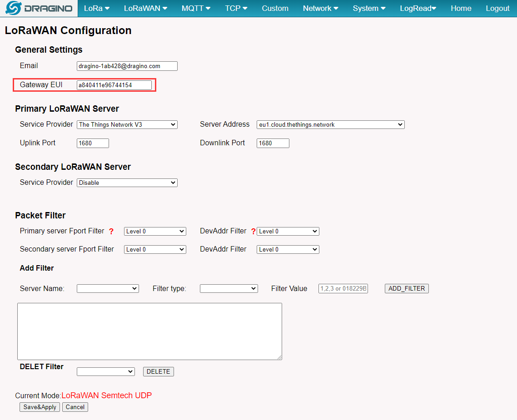Click the Logout link
Image resolution: width=517 pixels, height=420 pixels.
pyautogui.click(x=497, y=8)
